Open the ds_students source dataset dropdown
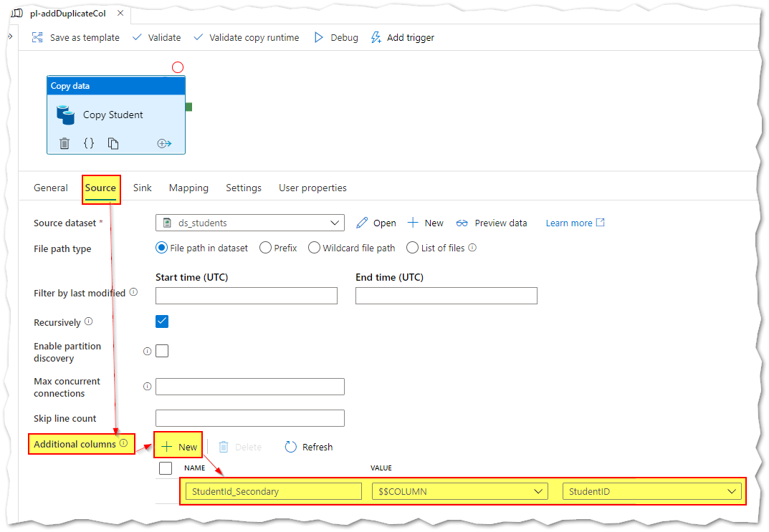Image resolution: width=769 pixels, height=532 pixels. 249,223
